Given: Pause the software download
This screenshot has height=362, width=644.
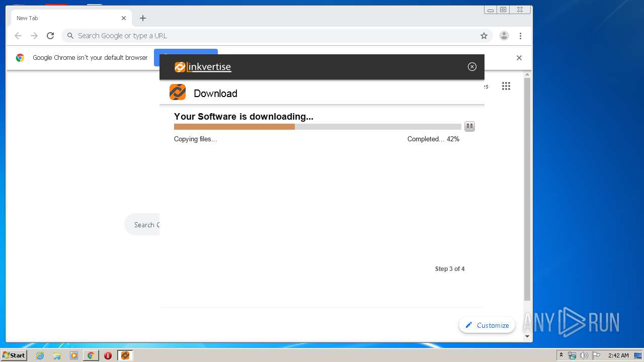Looking at the screenshot, I should [x=469, y=126].
